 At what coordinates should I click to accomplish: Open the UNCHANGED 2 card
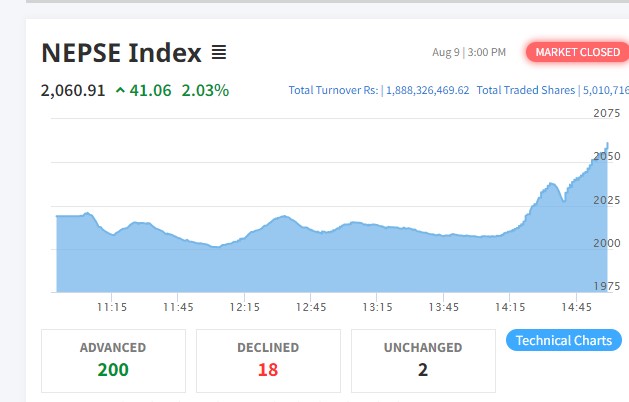click(x=423, y=360)
